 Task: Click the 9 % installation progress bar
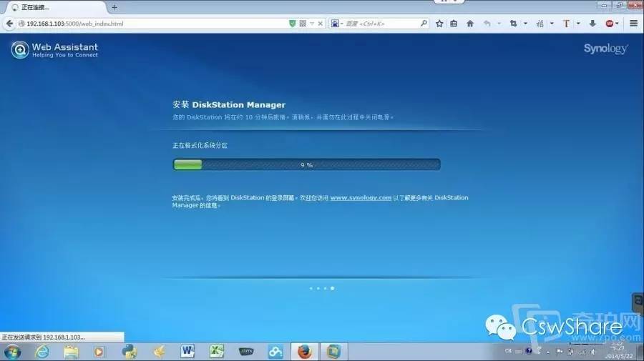pos(306,164)
